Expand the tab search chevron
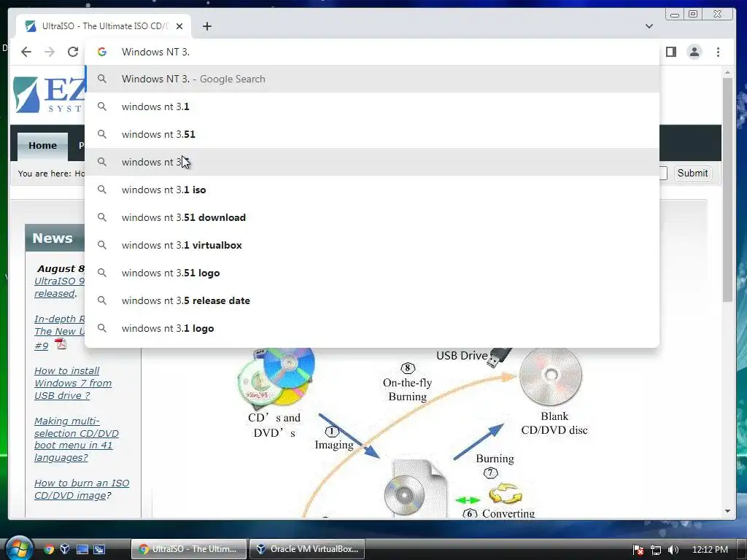 point(649,26)
